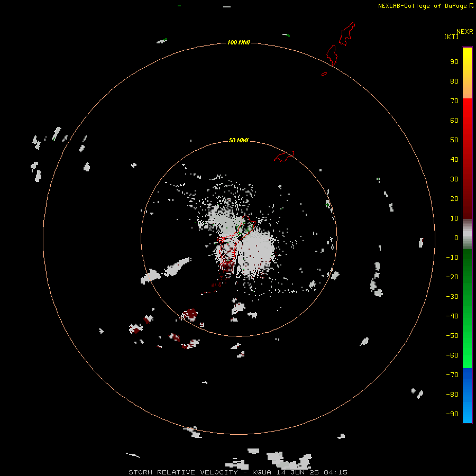Screen dimensions: 476x476
Task: Click the 'KGUA' radar station identifier
Action: (x=262, y=472)
